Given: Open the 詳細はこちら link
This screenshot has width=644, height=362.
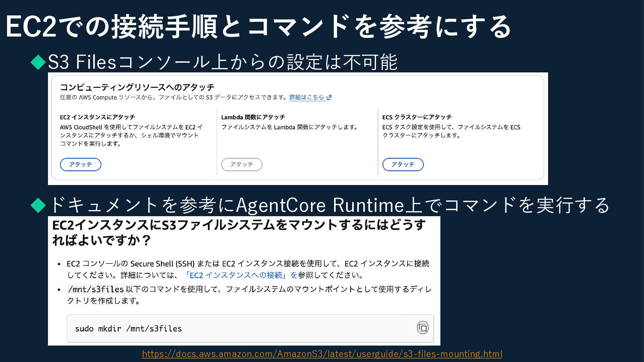Looking at the screenshot, I should 307,98.
